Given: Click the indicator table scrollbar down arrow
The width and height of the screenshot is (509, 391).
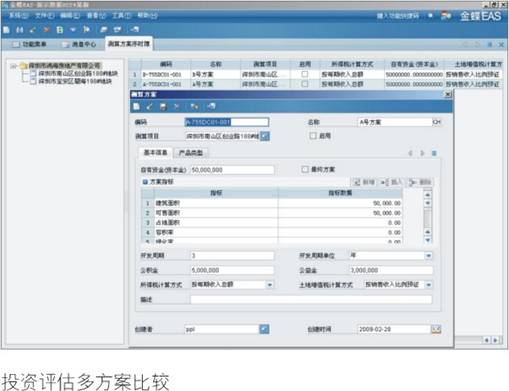Looking at the screenshot, I should coord(428,240).
